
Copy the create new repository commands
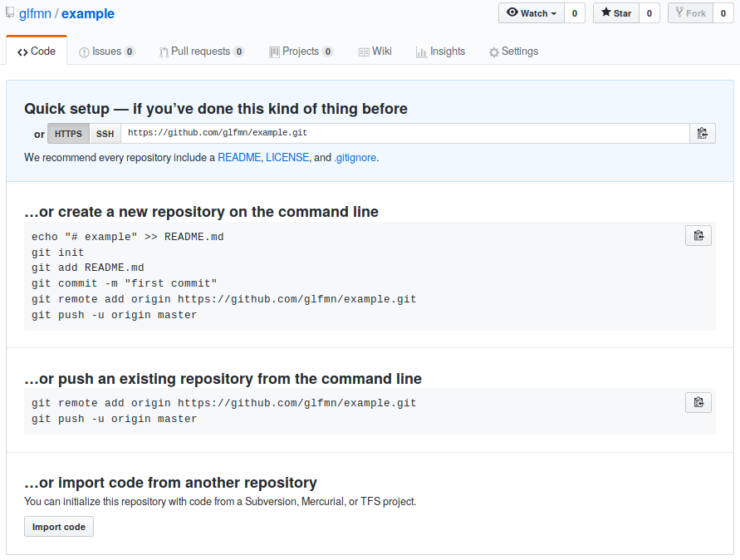point(698,236)
